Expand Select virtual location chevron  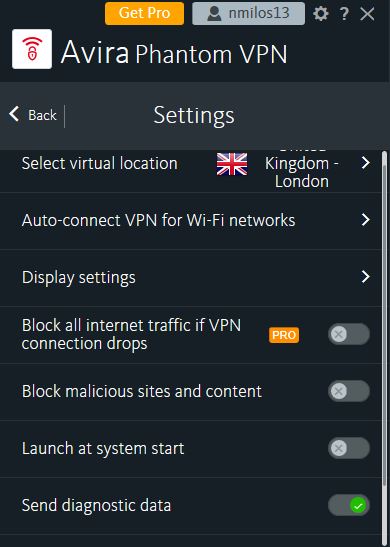click(365, 163)
